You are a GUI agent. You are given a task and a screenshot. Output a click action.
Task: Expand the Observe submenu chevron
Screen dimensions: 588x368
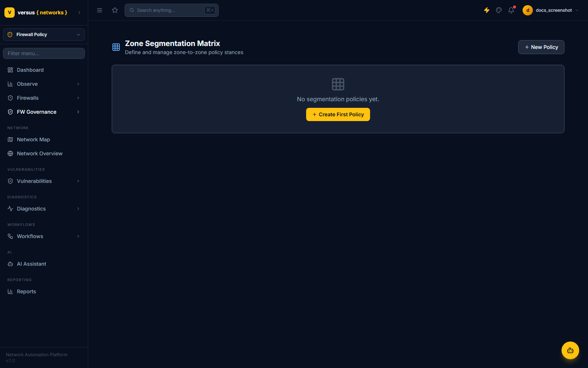[78, 84]
